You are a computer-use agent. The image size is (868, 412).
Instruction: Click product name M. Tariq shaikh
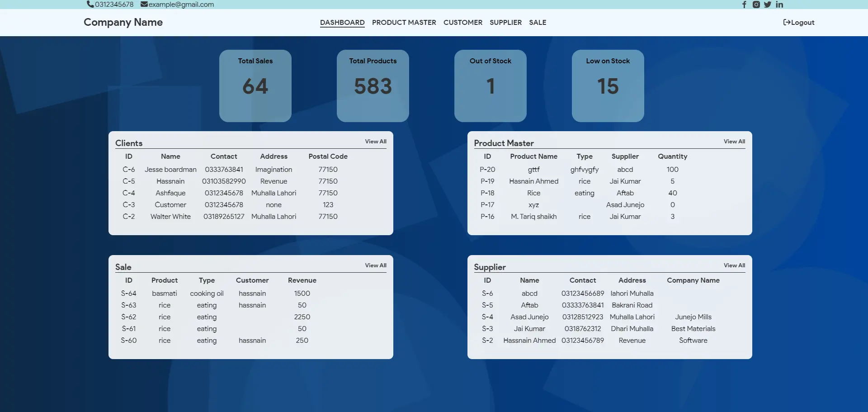534,217
